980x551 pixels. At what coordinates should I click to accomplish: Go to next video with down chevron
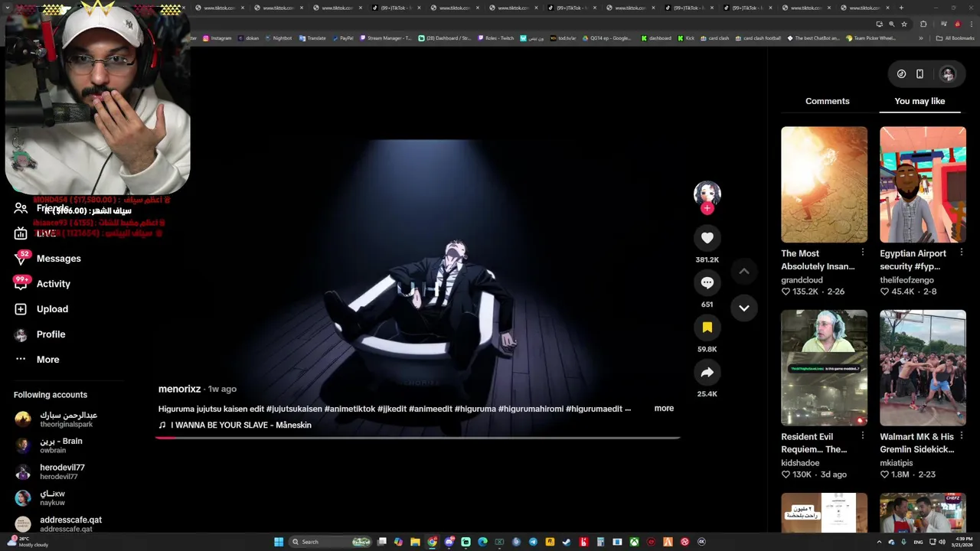point(743,308)
